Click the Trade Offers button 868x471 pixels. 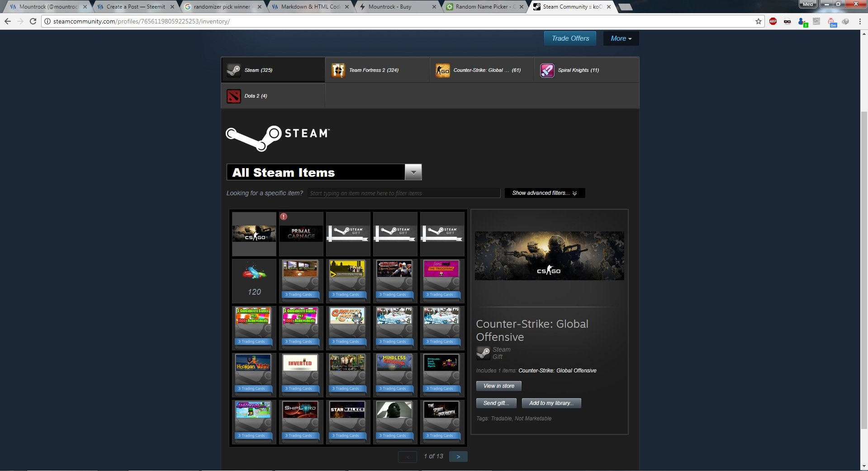pos(570,38)
